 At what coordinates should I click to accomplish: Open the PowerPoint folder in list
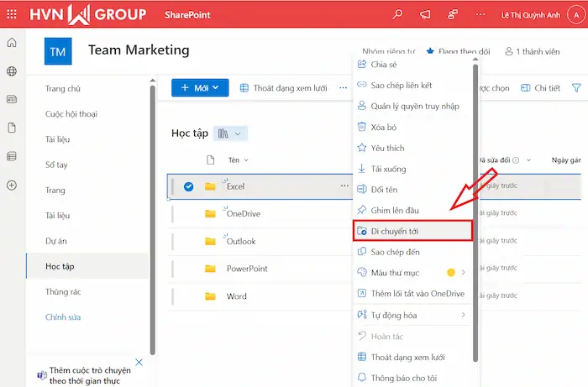[246, 269]
